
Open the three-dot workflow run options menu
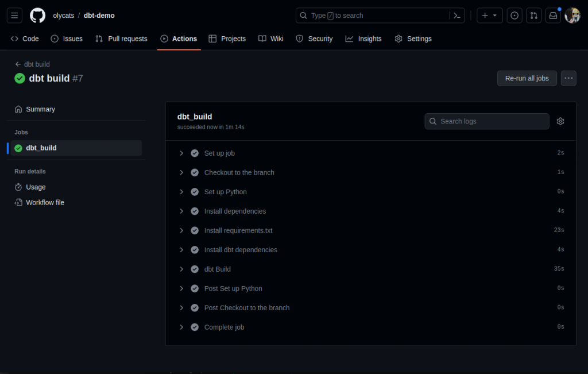point(568,78)
